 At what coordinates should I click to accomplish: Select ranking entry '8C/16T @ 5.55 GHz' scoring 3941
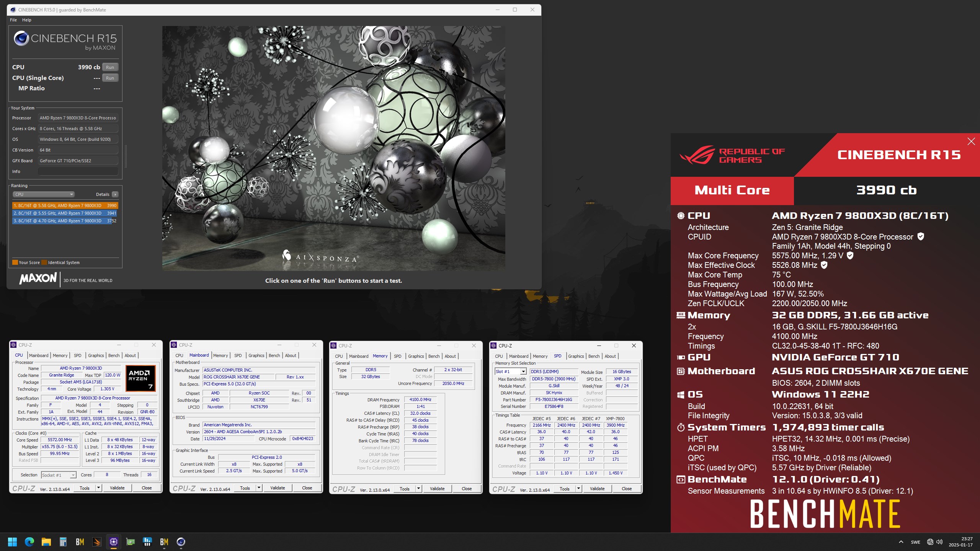[x=65, y=213]
